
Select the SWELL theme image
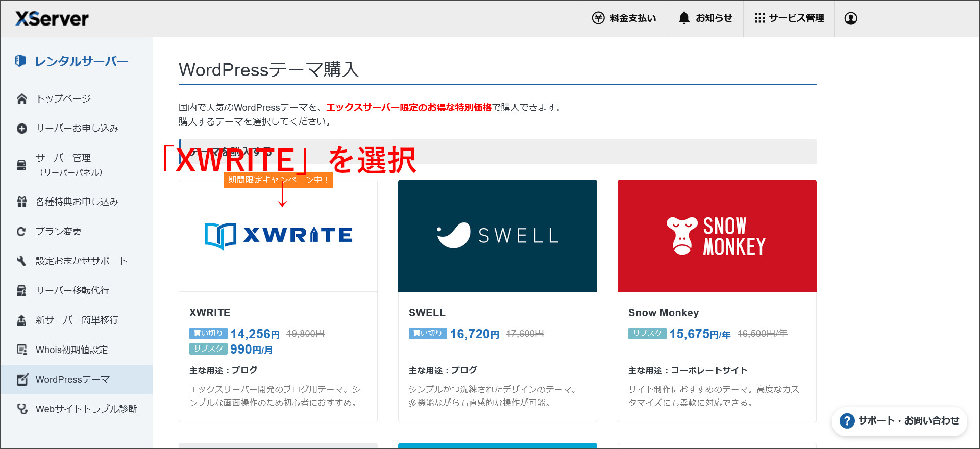(498, 236)
